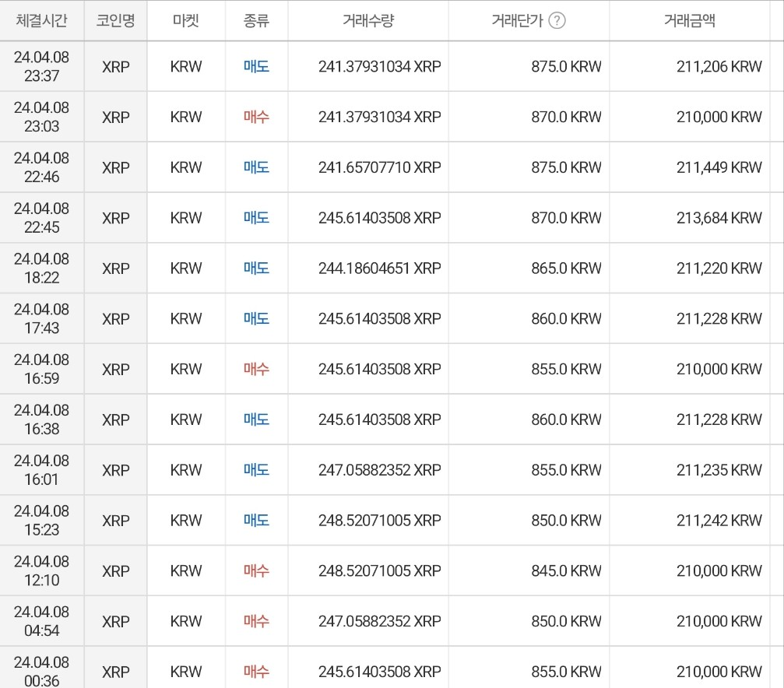
Task: Click quantity 244.18604651 XRP
Action: (379, 269)
